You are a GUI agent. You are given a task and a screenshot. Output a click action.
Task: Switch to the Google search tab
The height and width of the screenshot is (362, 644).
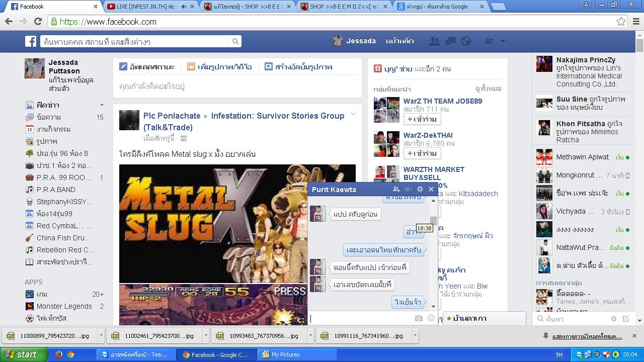coord(441,7)
